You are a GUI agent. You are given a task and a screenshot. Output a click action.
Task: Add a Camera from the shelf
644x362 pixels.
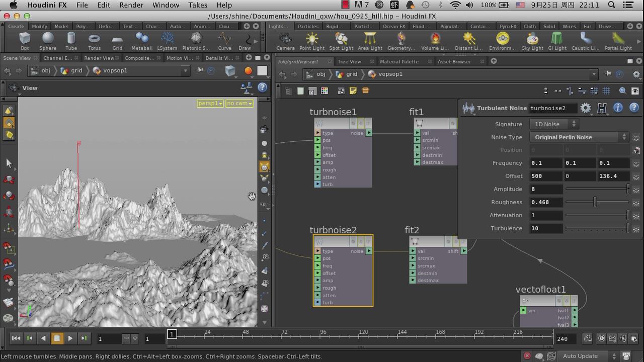285,41
